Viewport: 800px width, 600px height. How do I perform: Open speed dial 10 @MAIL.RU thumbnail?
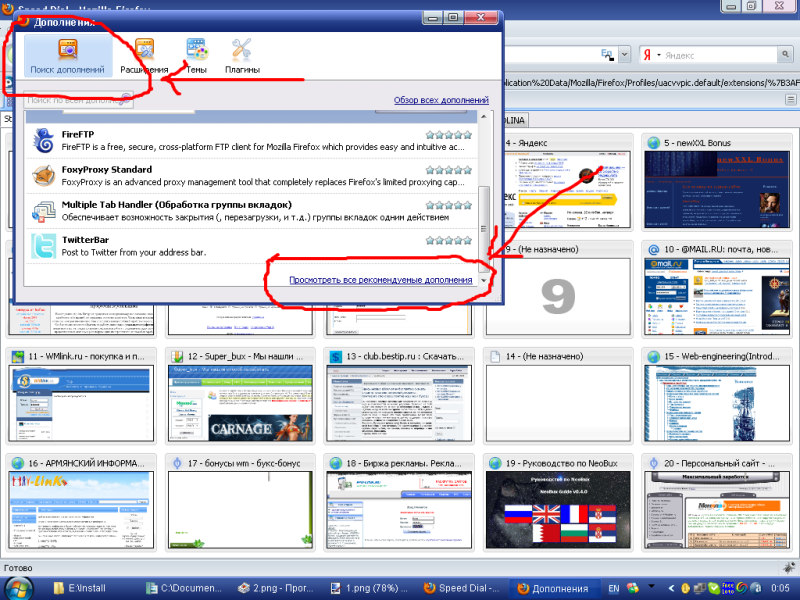click(717, 296)
